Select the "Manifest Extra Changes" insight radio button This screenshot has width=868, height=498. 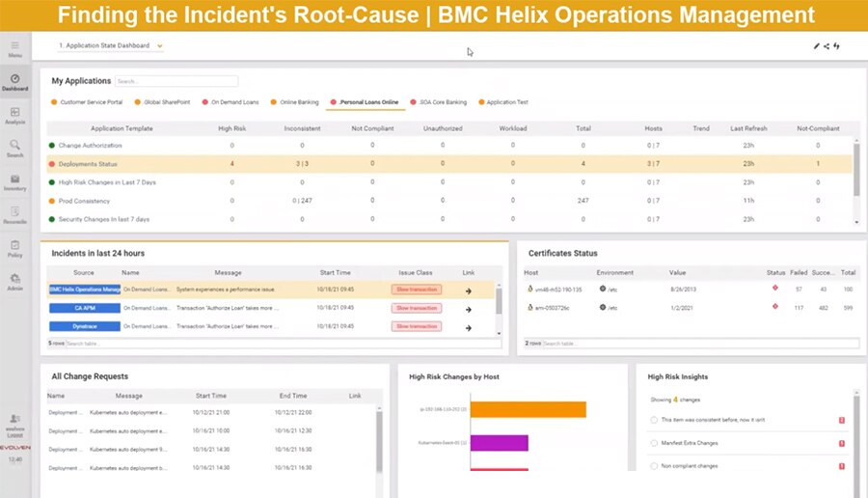(x=654, y=443)
